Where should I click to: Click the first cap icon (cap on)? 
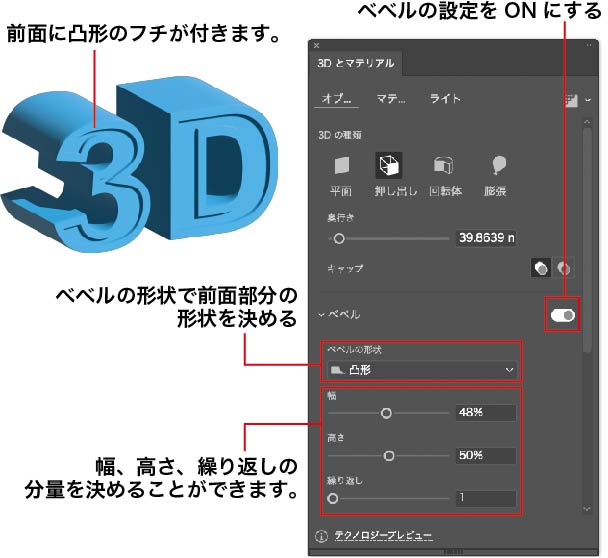[540, 269]
